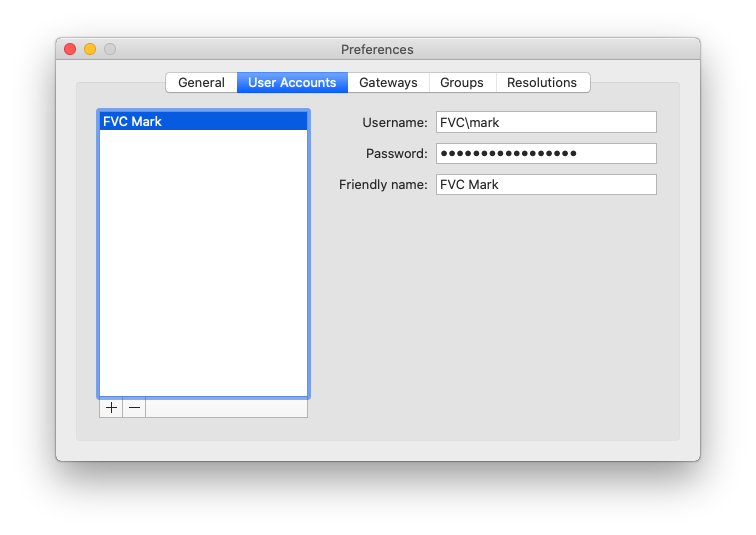
Task: Click blank bar segment beside minus button
Action: pos(226,408)
